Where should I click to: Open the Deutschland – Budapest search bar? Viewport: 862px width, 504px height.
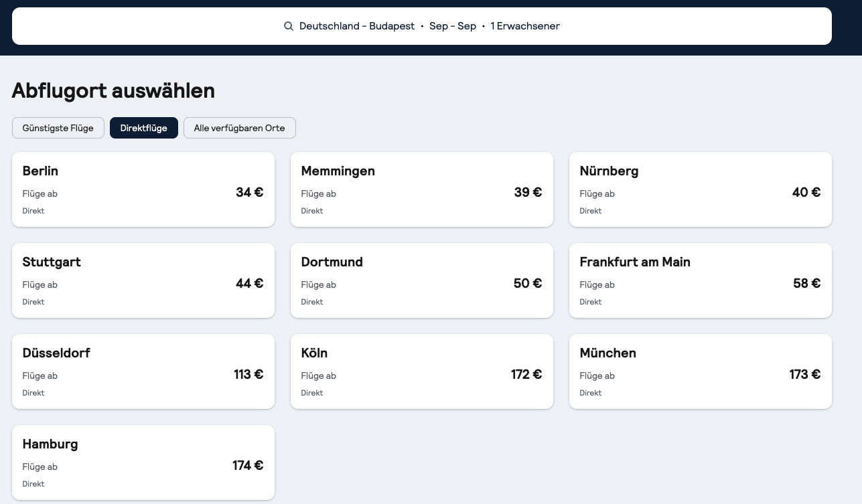422,26
